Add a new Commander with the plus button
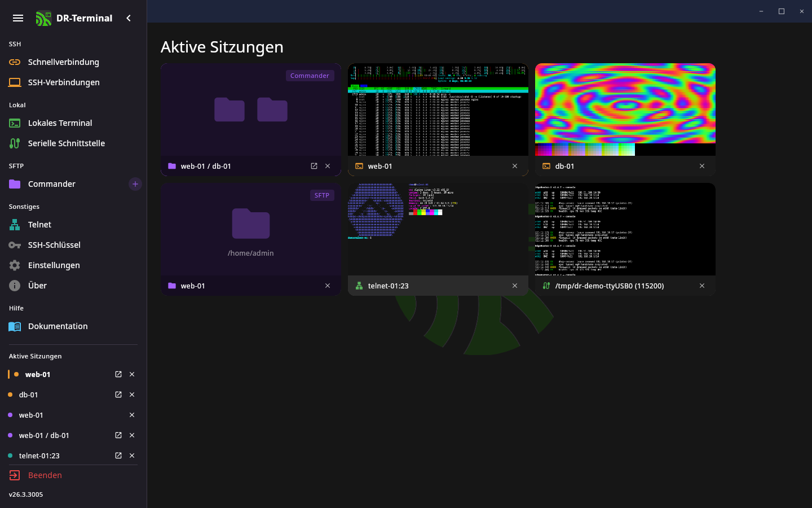The width and height of the screenshot is (812, 508). (135, 184)
